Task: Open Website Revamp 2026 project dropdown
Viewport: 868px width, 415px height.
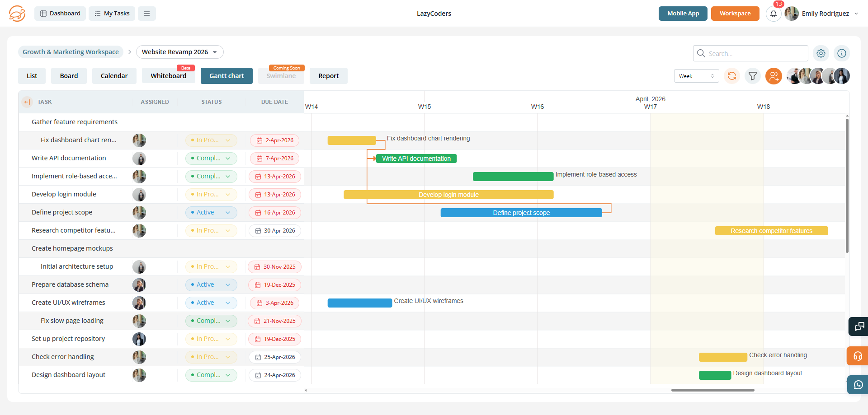Action: coord(179,52)
